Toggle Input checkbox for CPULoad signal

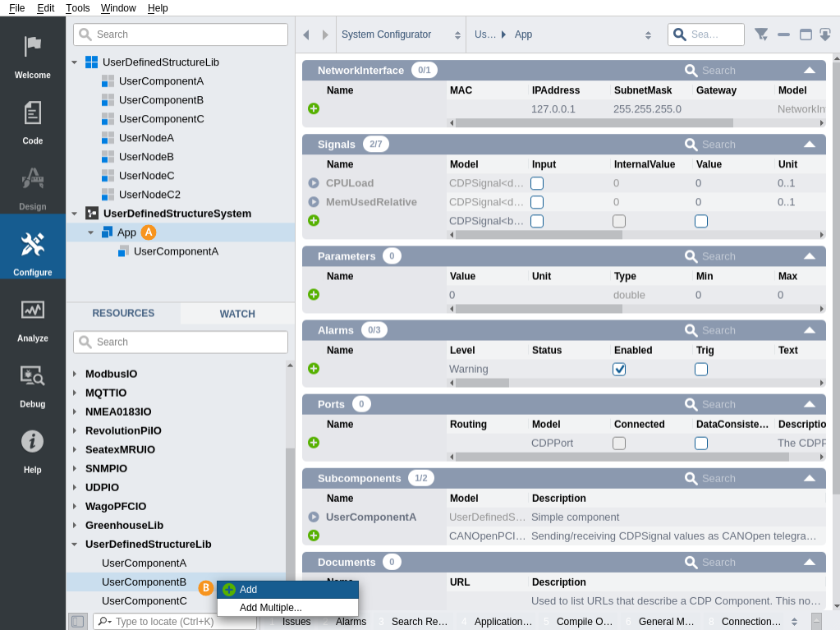point(537,183)
